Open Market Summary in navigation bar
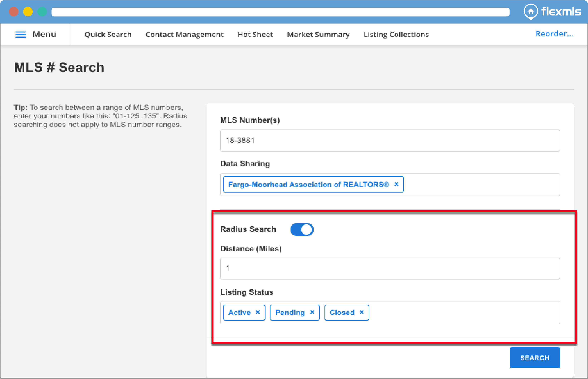 point(318,34)
